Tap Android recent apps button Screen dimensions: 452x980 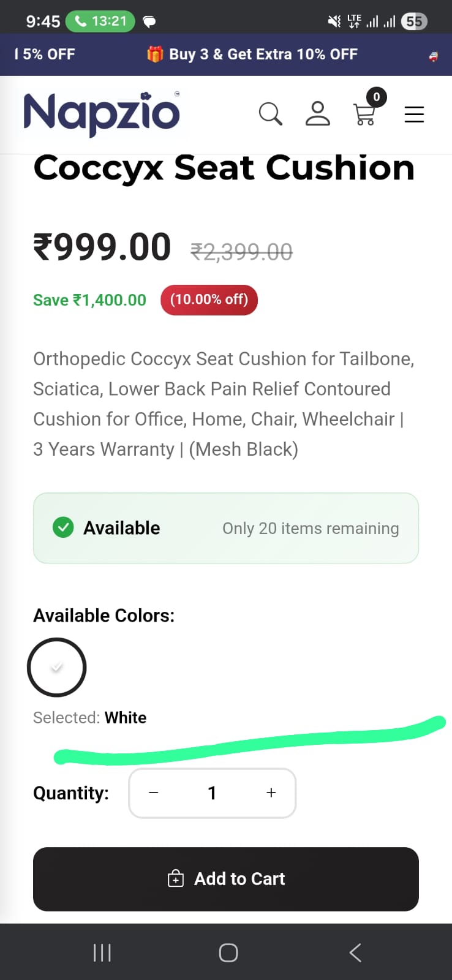point(102,952)
